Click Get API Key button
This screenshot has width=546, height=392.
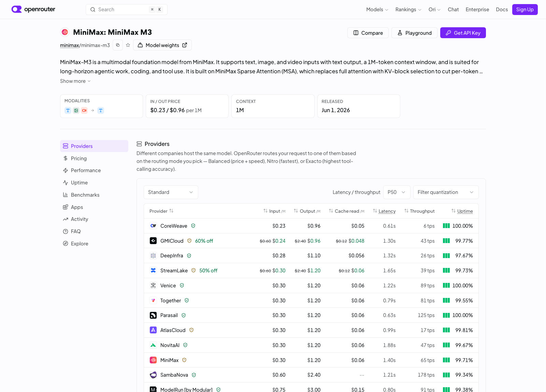click(463, 33)
